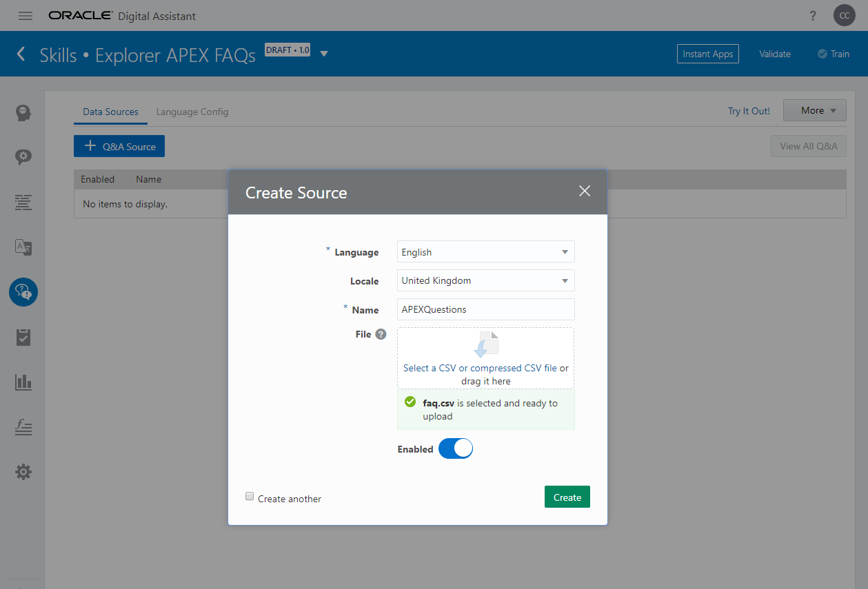The width and height of the screenshot is (868, 589).
Task: Open the help question mark icon
Action: point(814,16)
